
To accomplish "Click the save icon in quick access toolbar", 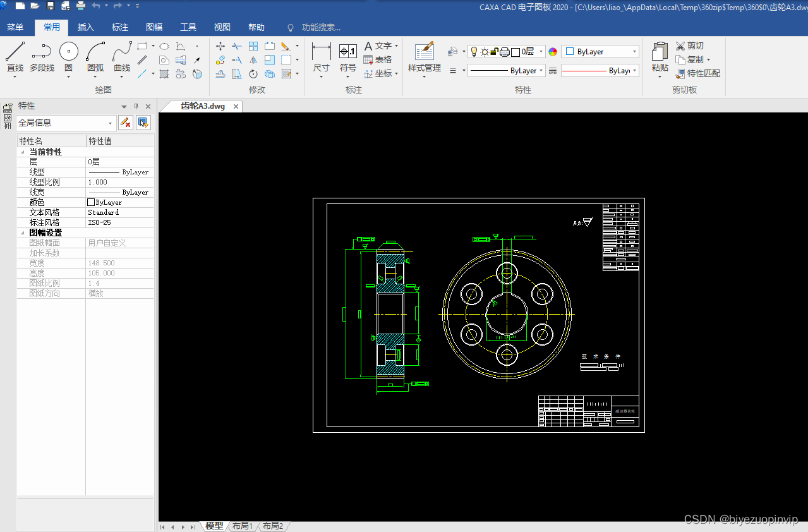I will [51, 6].
